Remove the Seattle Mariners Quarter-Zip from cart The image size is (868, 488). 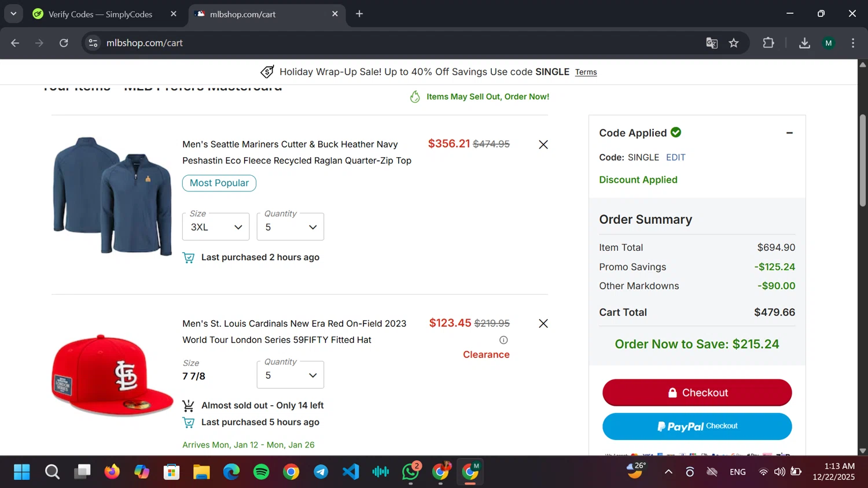coord(543,145)
